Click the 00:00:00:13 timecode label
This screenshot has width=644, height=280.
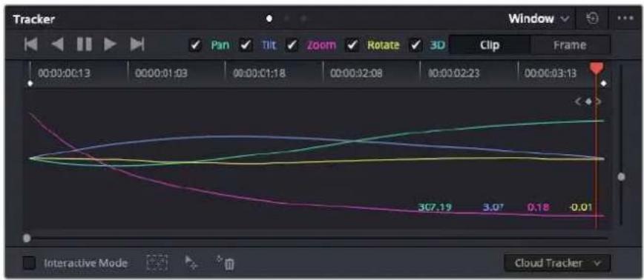64,74
